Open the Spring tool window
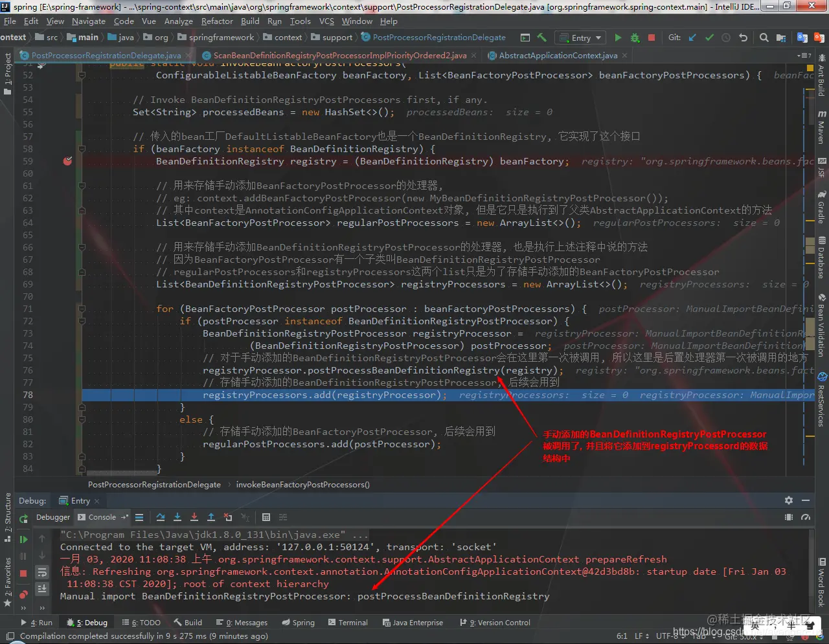829x644 pixels. [x=298, y=623]
